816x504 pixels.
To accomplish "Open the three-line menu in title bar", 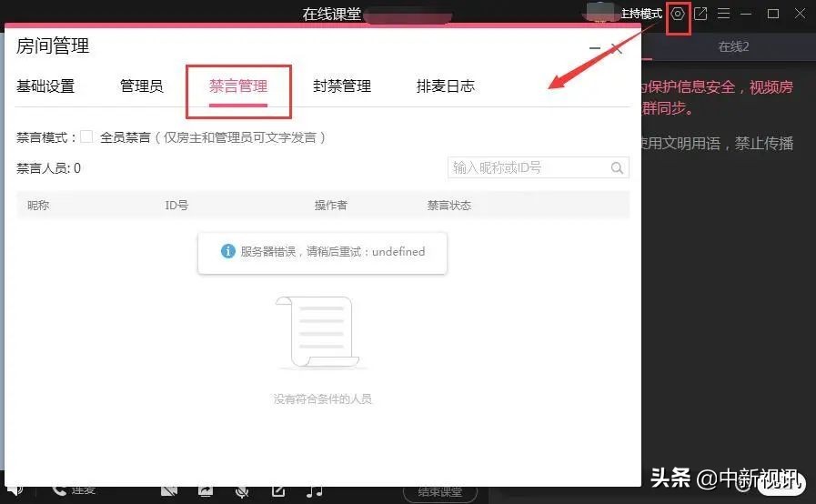I will click(723, 13).
